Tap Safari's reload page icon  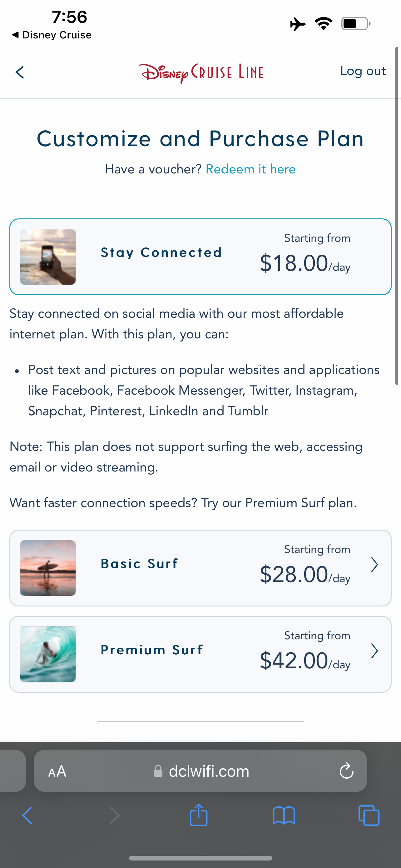[346, 771]
